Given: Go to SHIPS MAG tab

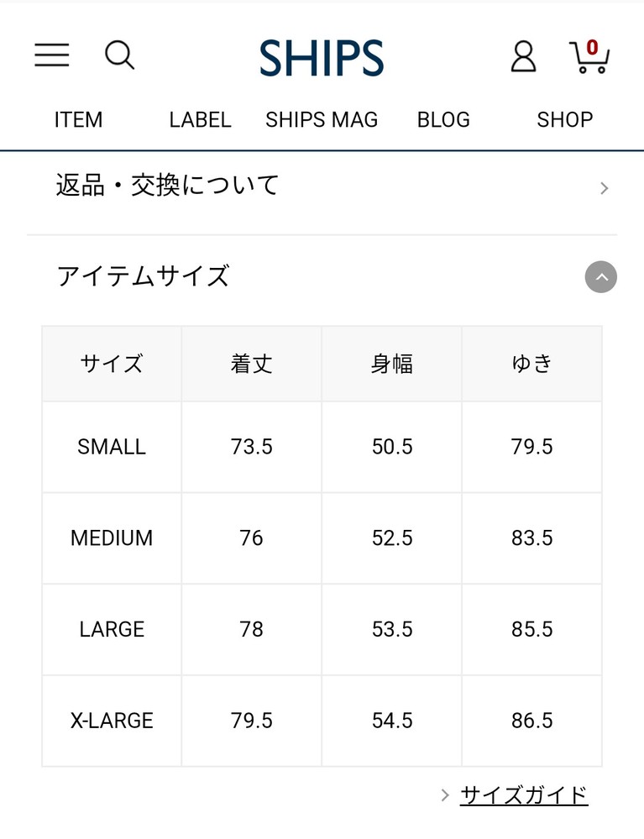Looking at the screenshot, I should point(322,120).
